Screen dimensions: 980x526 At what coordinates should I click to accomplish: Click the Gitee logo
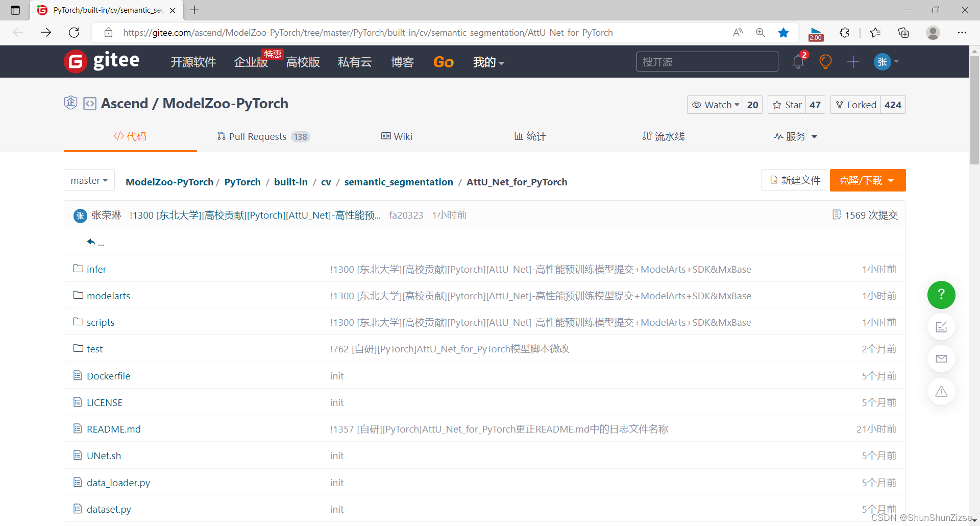pos(102,61)
